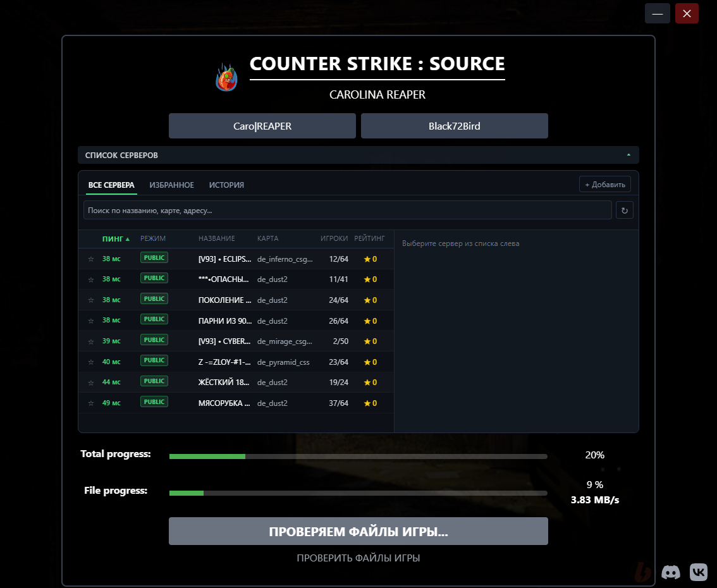This screenshot has width=717, height=588.
Task: Switch to ВСЕ СЕРВЕРА tab
Action: click(x=111, y=185)
